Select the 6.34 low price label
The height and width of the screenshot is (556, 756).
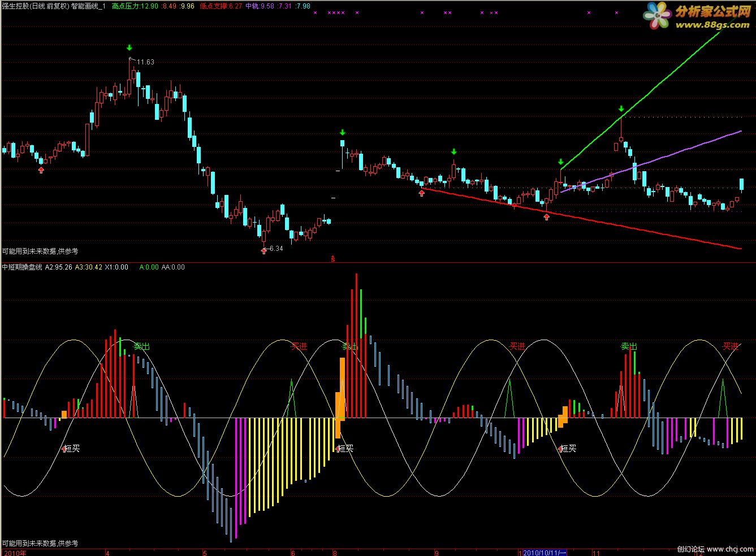coord(276,249)
